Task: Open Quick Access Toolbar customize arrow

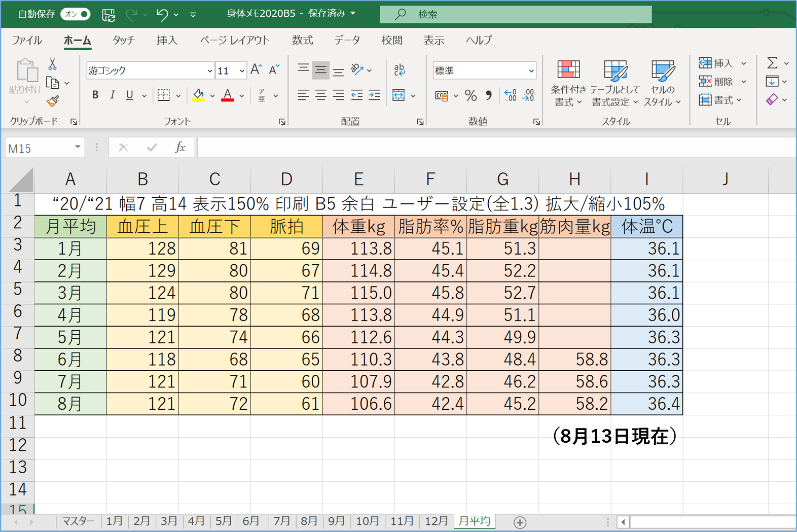Action: 193,15
